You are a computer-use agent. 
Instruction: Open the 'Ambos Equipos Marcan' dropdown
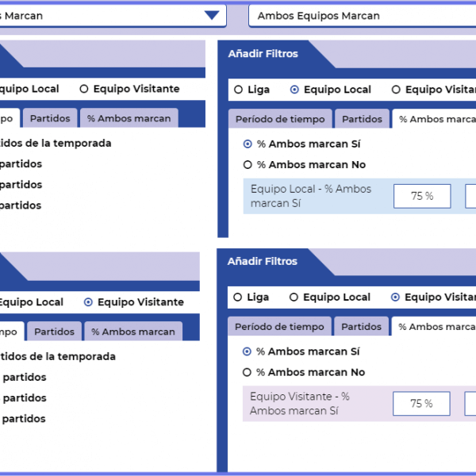362,16
